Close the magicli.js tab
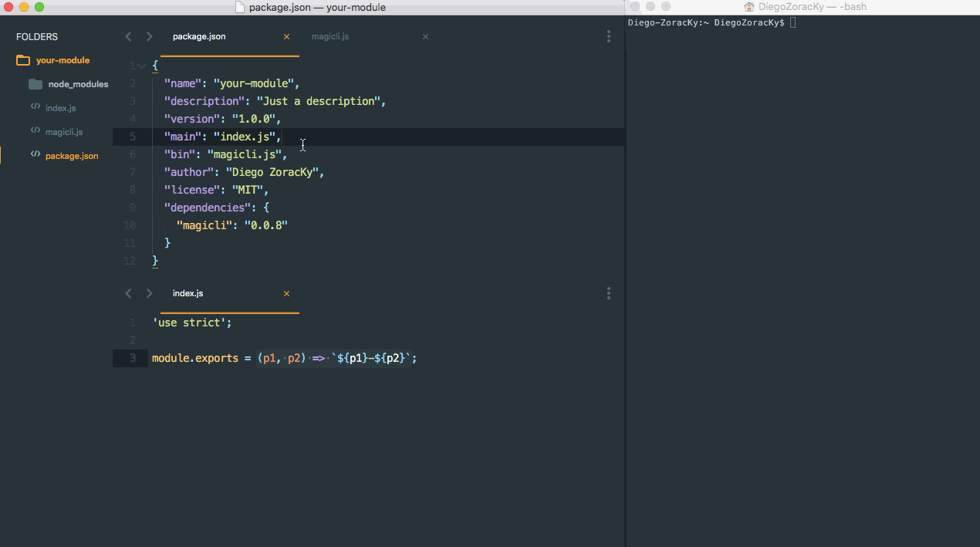980x547 pixels. coord(424,35)
